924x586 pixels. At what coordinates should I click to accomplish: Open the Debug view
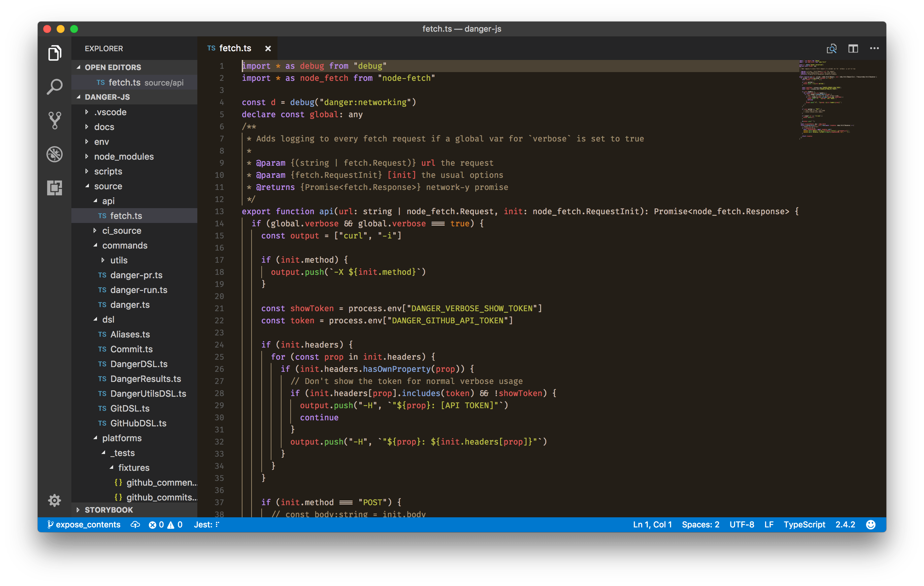coord(55,154)
